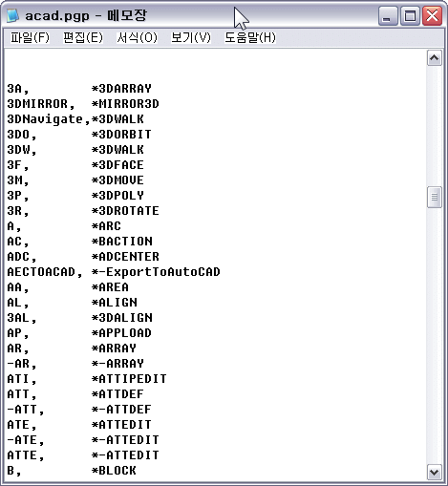Click the text *ADCENTER
The image size is (448, 486).
click(125, 257)
